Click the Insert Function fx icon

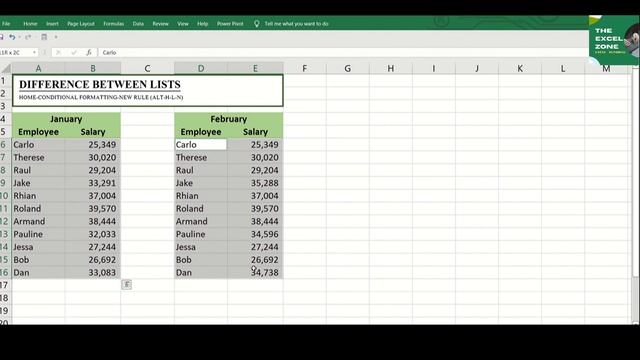point(89,53)
